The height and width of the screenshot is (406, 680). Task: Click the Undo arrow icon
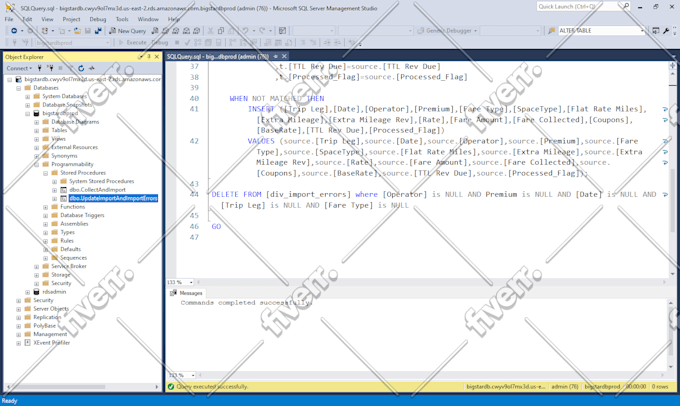[x=245, y=31]
